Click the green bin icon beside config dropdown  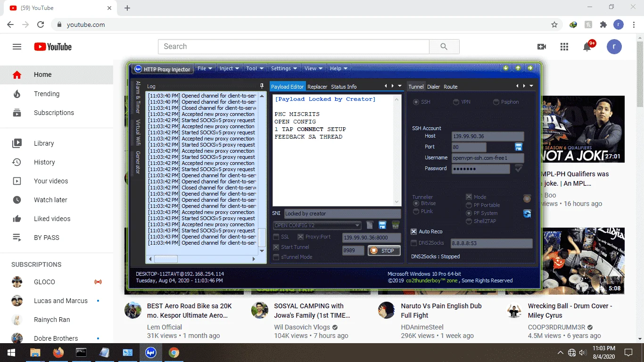point(396,225)
